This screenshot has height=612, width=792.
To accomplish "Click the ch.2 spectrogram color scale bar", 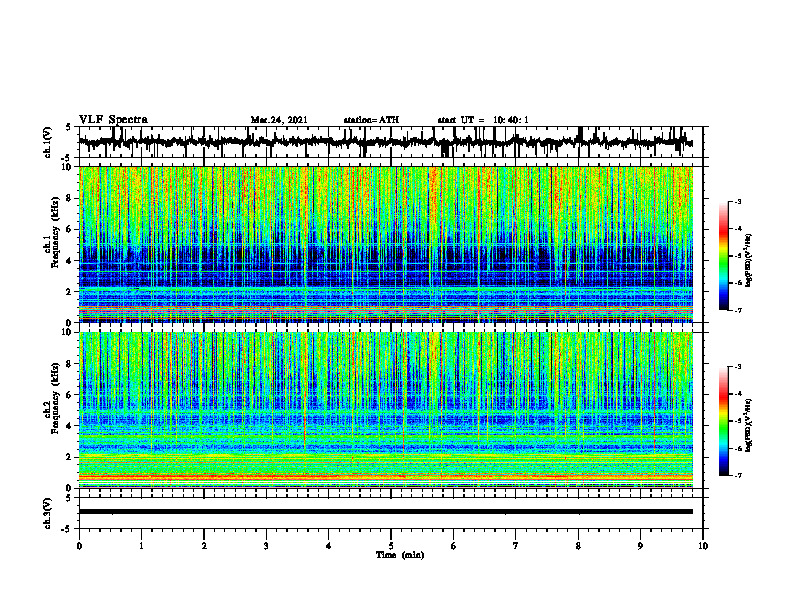I will pyautogui.click(x=724, y=421).
